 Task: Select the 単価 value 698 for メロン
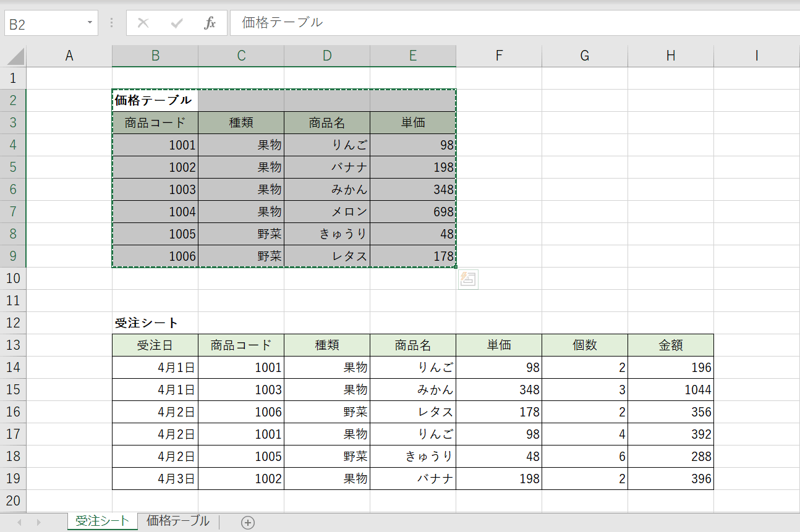[412, 211]
